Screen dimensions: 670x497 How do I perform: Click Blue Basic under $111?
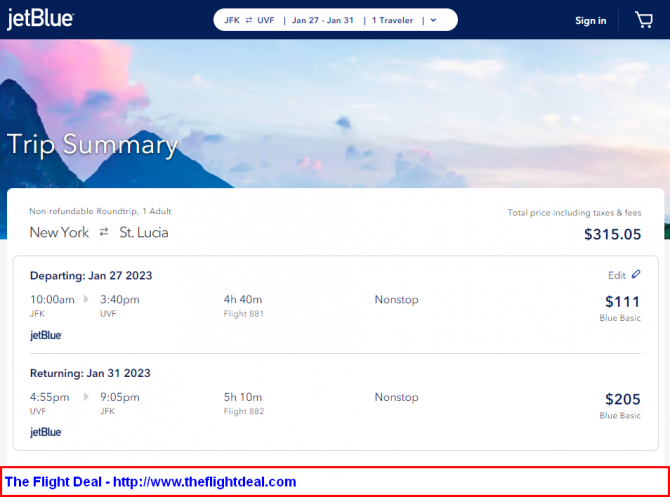coord(620,318)
